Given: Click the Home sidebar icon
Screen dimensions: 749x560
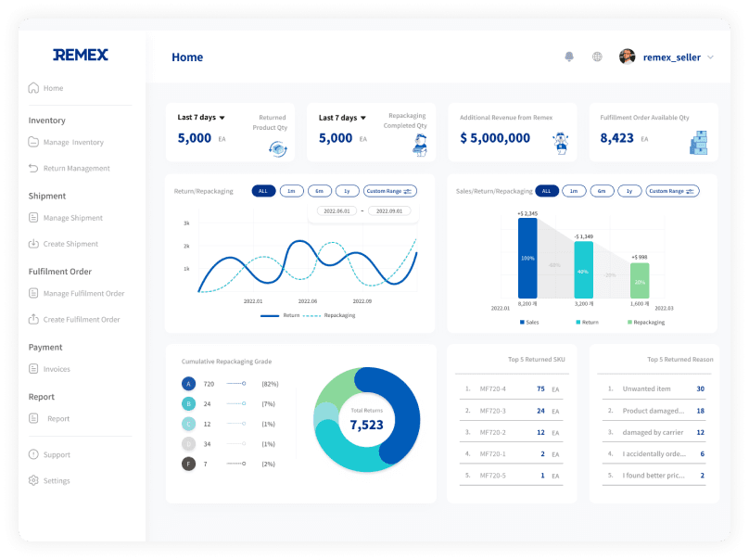Looking at the screenshot, I should 33,88.
